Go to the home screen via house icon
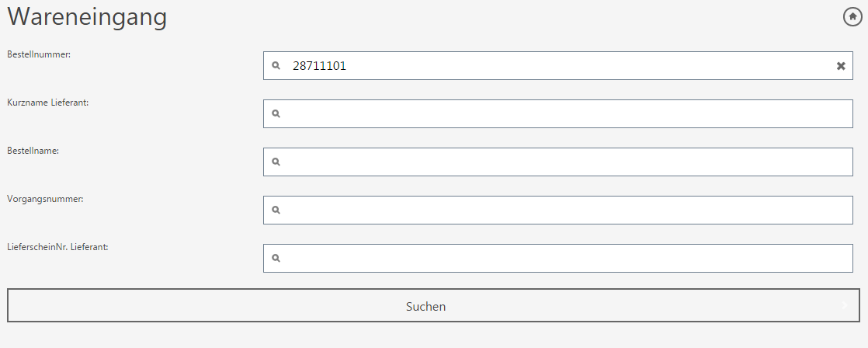Image resolution: width=868 pixels, height=348 pixels. [x=852, y=16]
